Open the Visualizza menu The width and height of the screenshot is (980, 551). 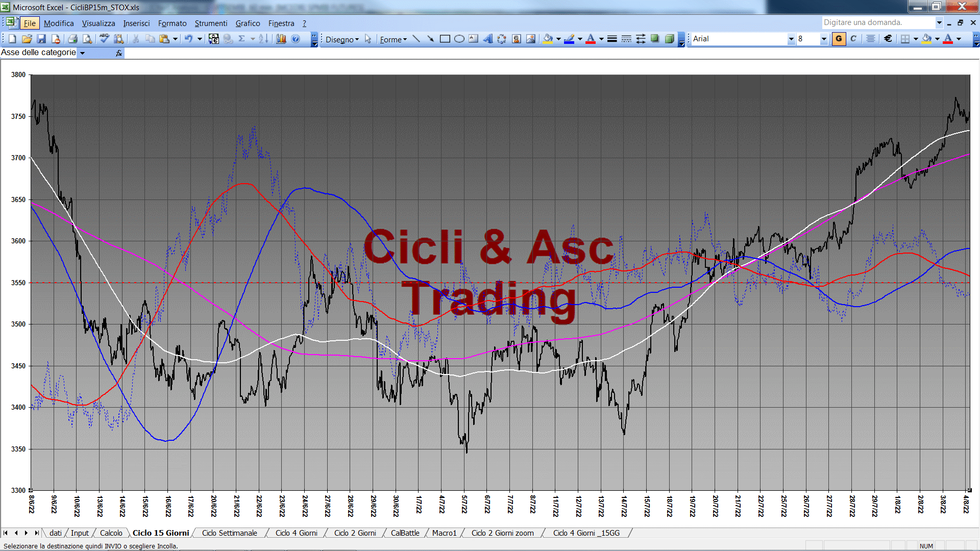point(99,23)
